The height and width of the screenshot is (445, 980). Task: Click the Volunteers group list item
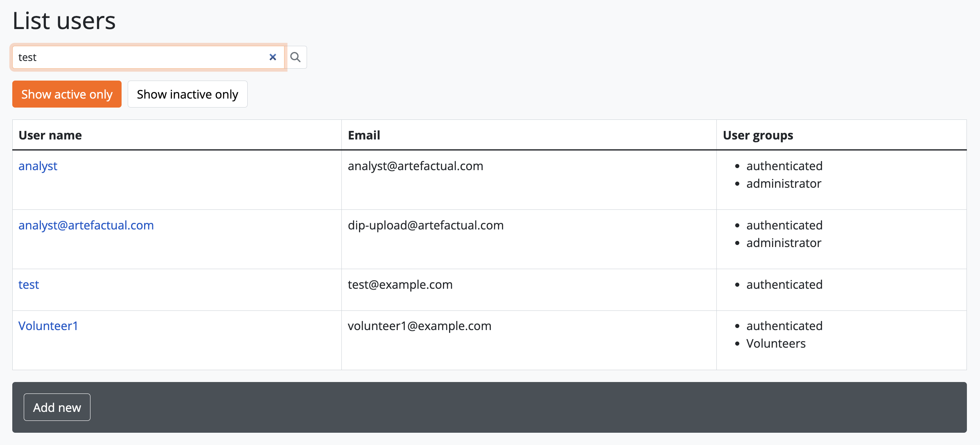pos(776,344)
